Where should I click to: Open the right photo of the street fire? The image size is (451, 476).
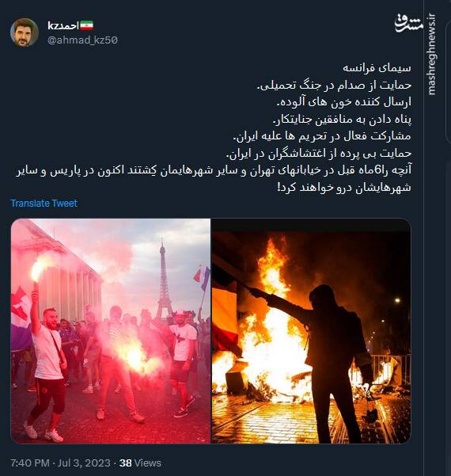coord(311,331)
